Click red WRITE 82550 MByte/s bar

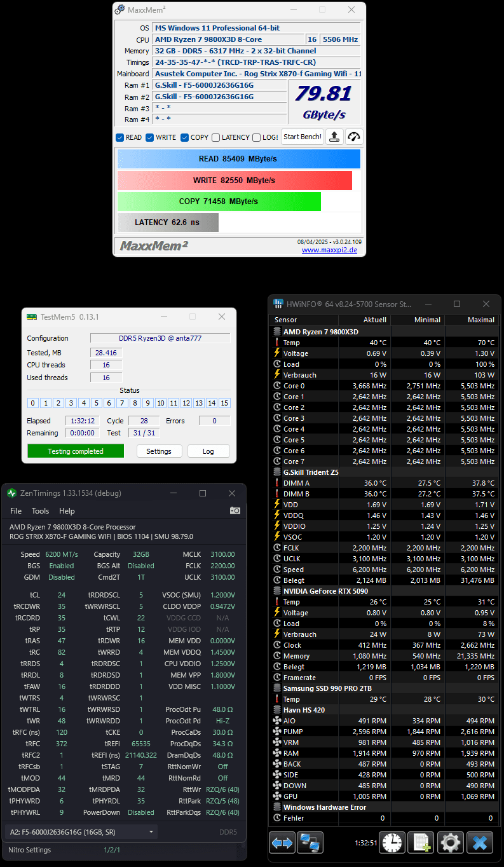tap(235, 181)
